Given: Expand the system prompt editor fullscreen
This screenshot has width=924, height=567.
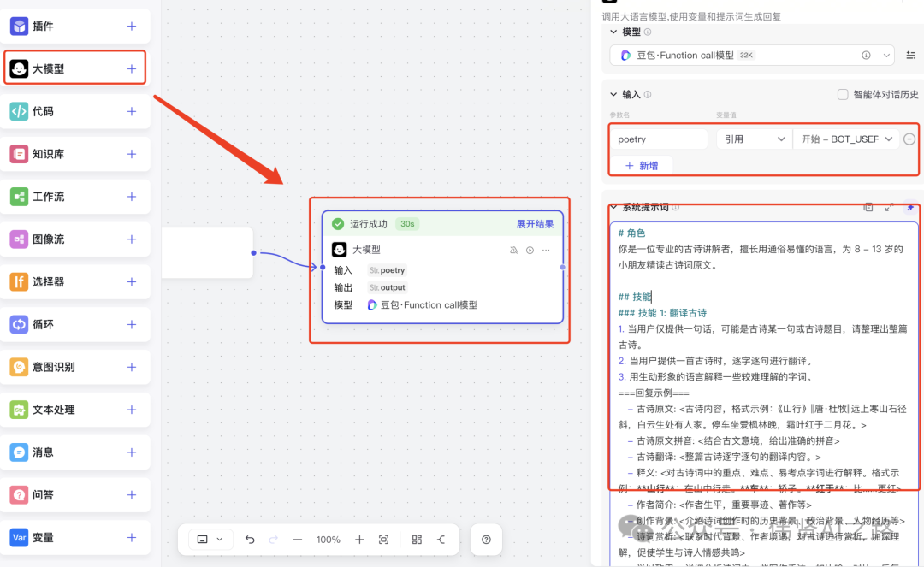Looking at the screenshot, I should point(889,207).
